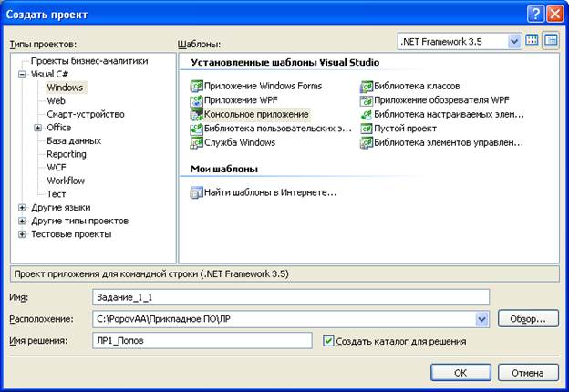Screen dimensions: 569x392
Task: Select the Пустой проект template icon
Action: coord(367,129)
